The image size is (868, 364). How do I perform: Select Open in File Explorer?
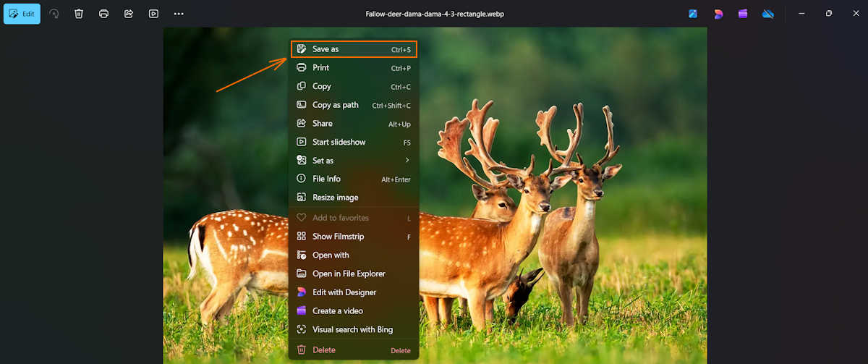click(354, 274)
